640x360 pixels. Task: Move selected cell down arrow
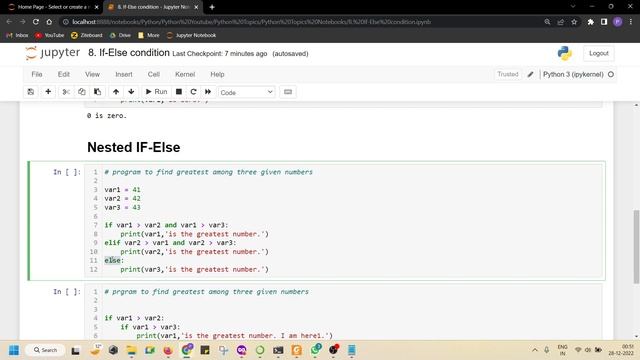[x=131, y=92]
